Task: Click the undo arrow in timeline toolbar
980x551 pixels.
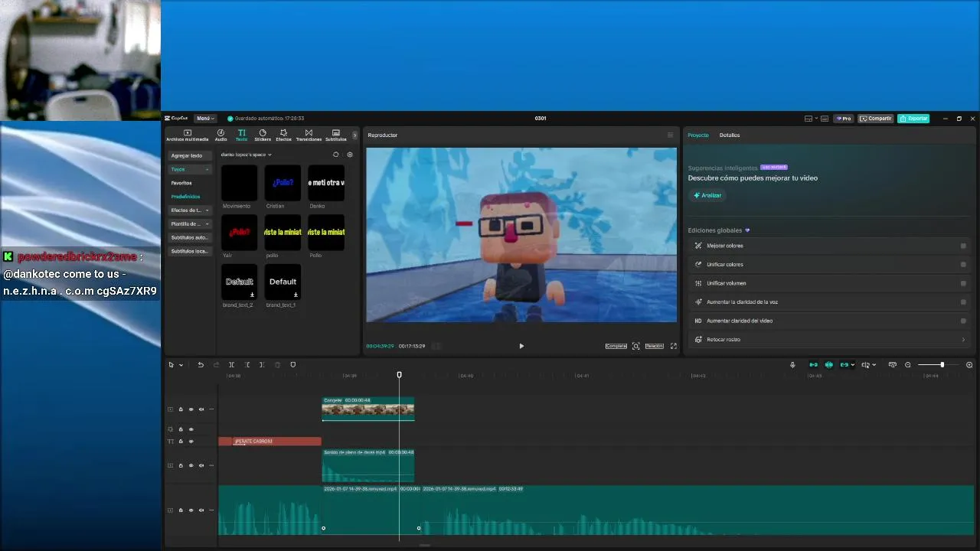Action: coord(201,365)
